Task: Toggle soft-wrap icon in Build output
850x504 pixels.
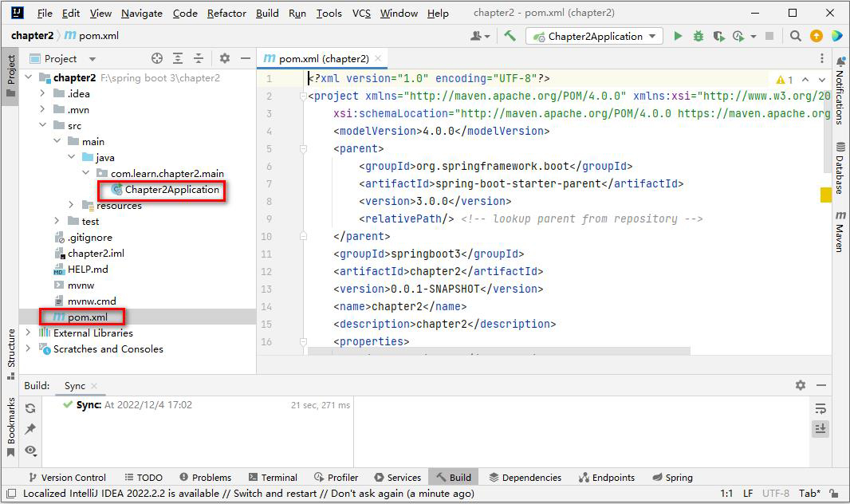Action: pyautogui.click(x=820, y=408)
